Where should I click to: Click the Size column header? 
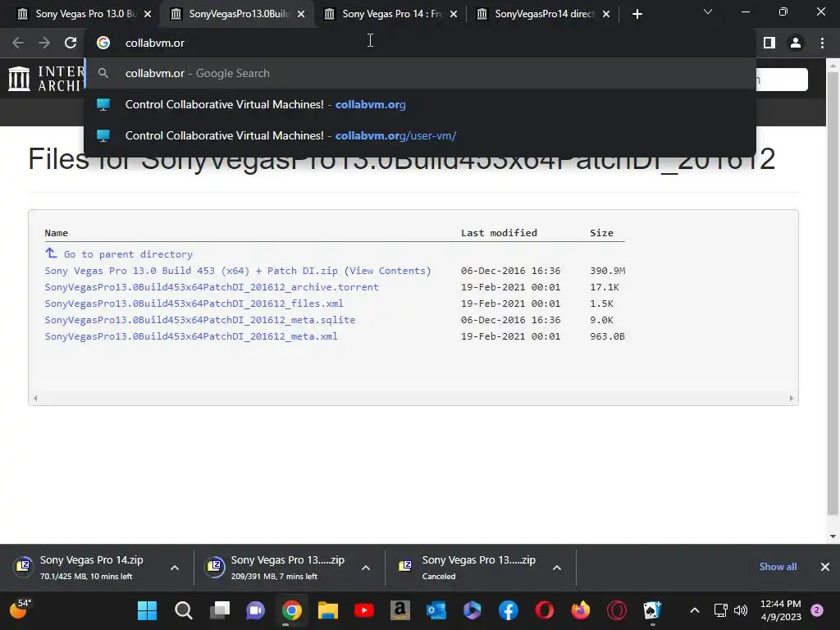(x=601, y=233)
